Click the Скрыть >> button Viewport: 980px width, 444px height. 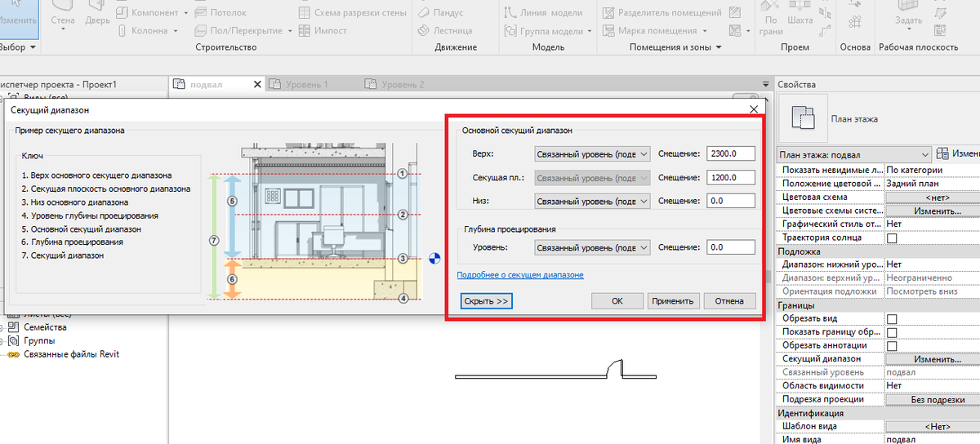(486, 301)
